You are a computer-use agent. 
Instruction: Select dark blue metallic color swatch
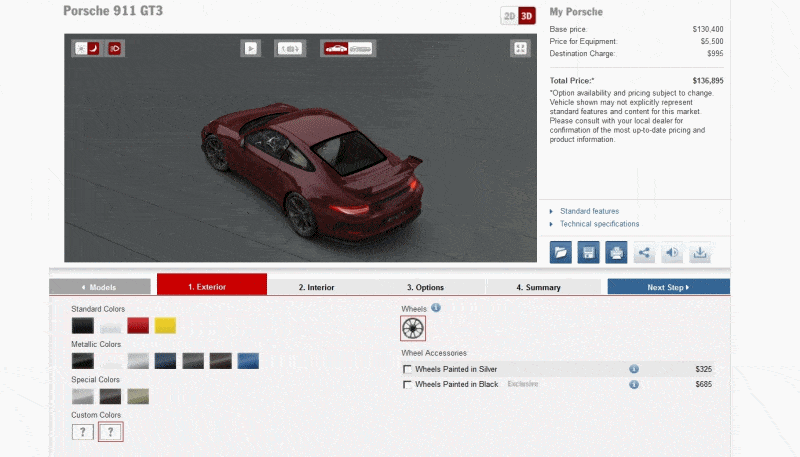pyautogui.click(x=165, y=361)
